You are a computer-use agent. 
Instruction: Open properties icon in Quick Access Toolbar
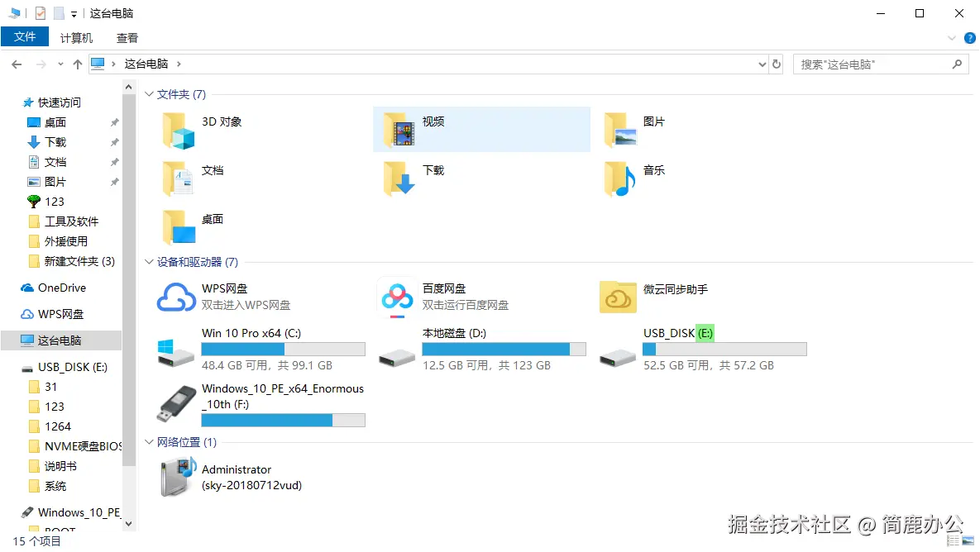coord(39,12)
